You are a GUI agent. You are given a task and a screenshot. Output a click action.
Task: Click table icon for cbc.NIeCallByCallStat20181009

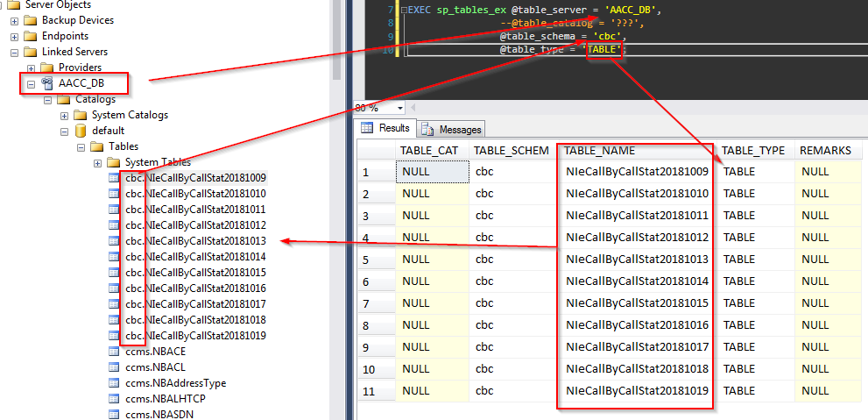(114, 178)
